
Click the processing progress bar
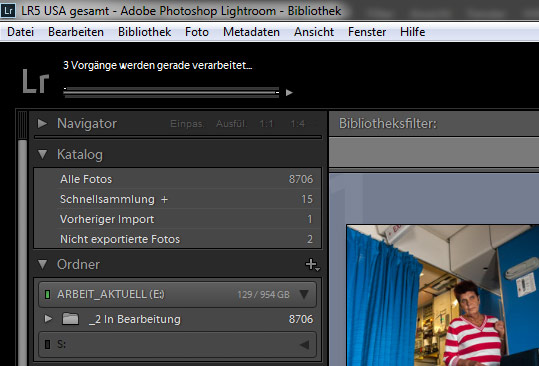[x=171, y=92]
